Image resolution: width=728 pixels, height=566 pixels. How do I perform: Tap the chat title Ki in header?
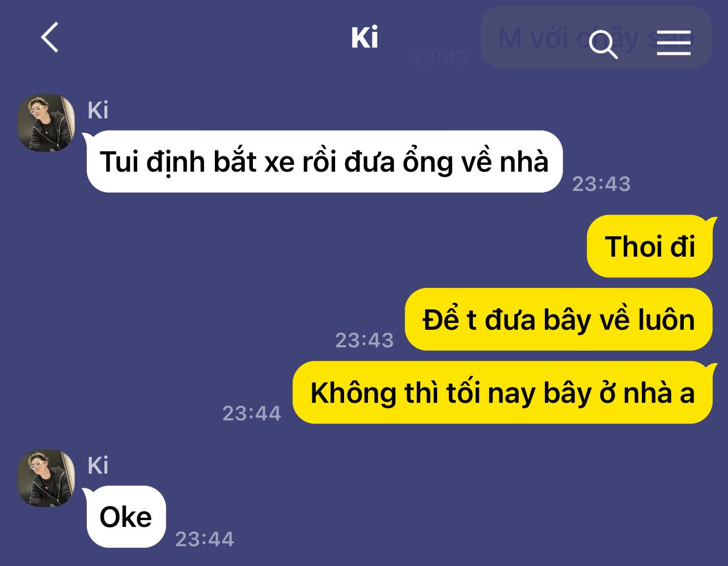point(364,38)
